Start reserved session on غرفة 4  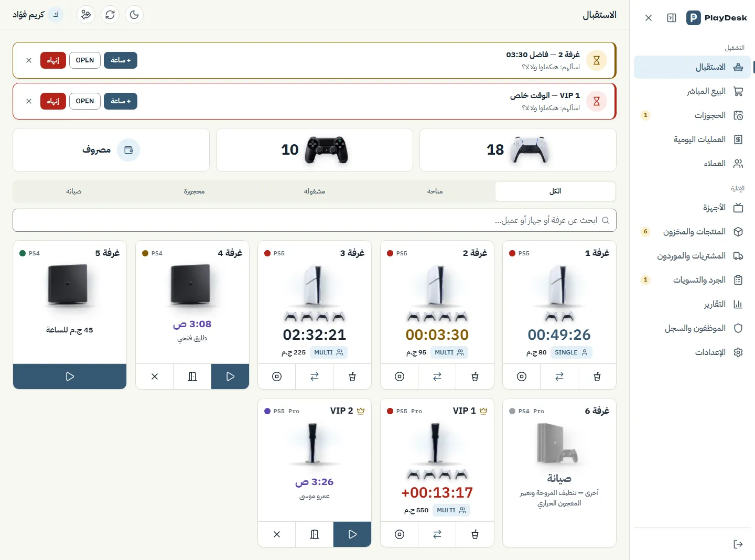(x=230, y=376)
